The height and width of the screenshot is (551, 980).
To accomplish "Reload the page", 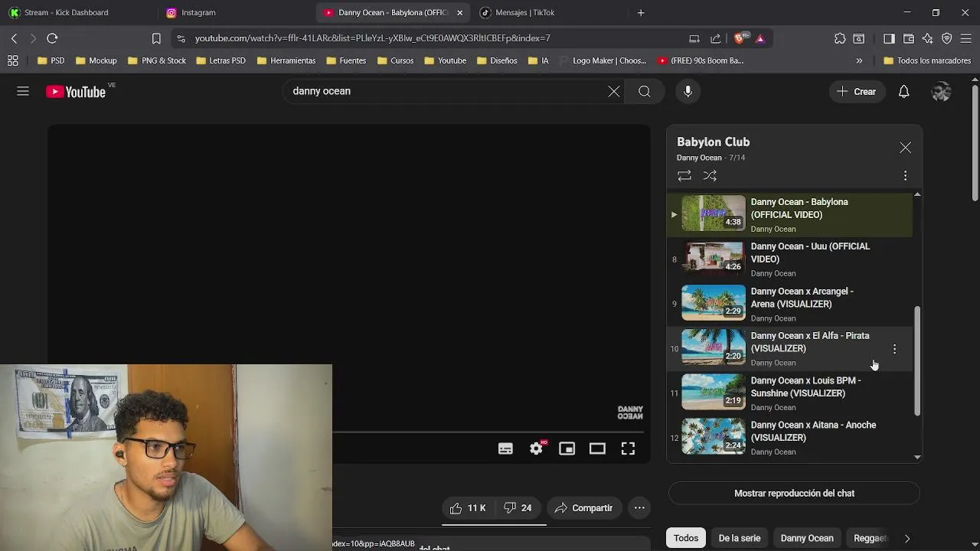I will 52,38.
